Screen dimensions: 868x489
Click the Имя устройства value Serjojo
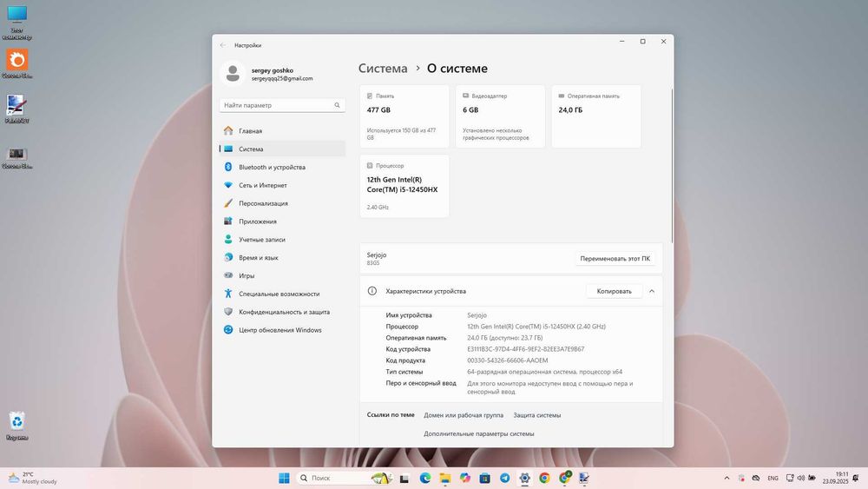477,315
